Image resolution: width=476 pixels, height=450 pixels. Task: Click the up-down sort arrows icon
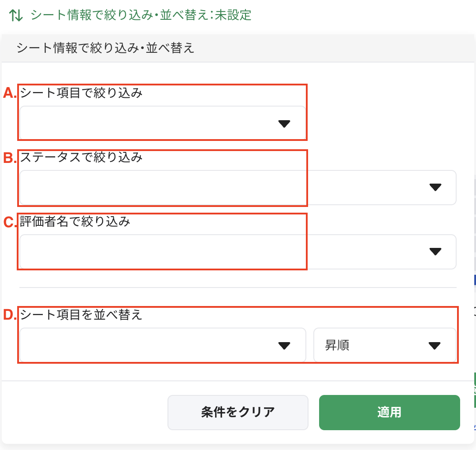[16, 15]
